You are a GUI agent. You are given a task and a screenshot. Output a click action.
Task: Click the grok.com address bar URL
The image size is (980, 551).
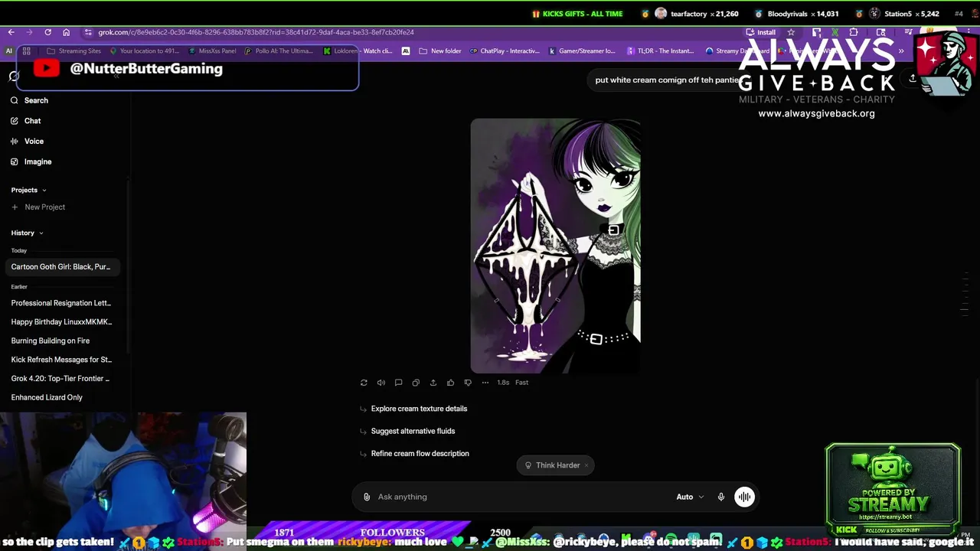coord(256,32)
